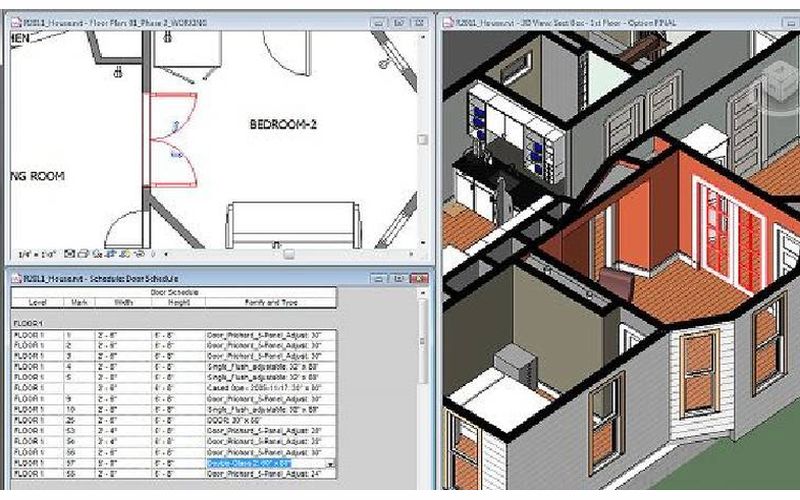Minimize the Door Schedule window
Viewport: 800px width, 500px height.
pos(379,279)
